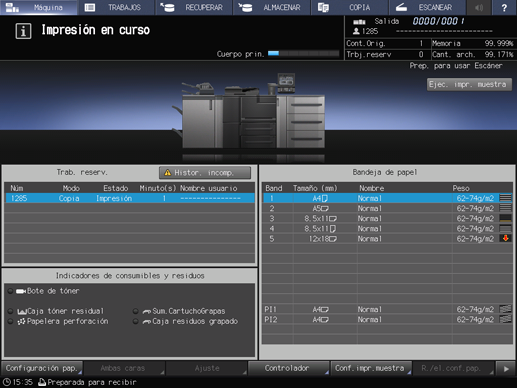Click the Preparada para recibir printer icon
The image size is (517, 388).
click(42, 382)
